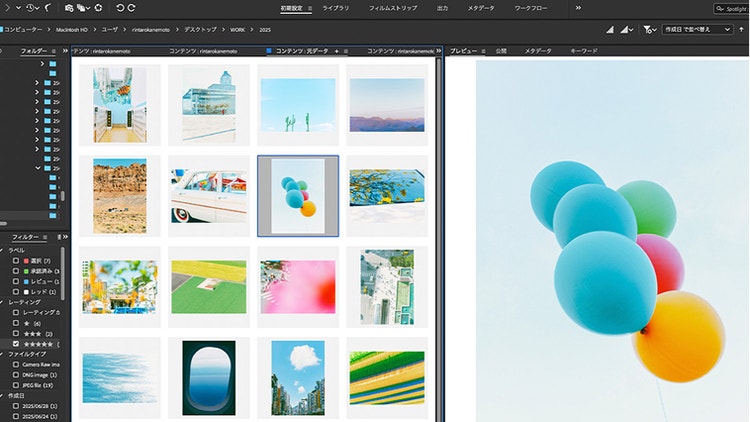Open the メタデータ panel tab beside preview
Screen dimensions: 750x422
point(539,50)
